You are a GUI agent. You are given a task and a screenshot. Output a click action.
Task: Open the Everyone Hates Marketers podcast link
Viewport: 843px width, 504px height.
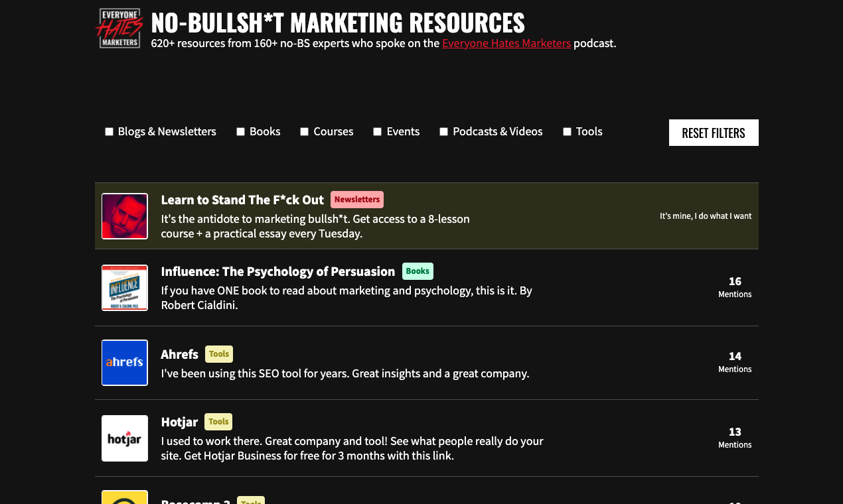506,43
